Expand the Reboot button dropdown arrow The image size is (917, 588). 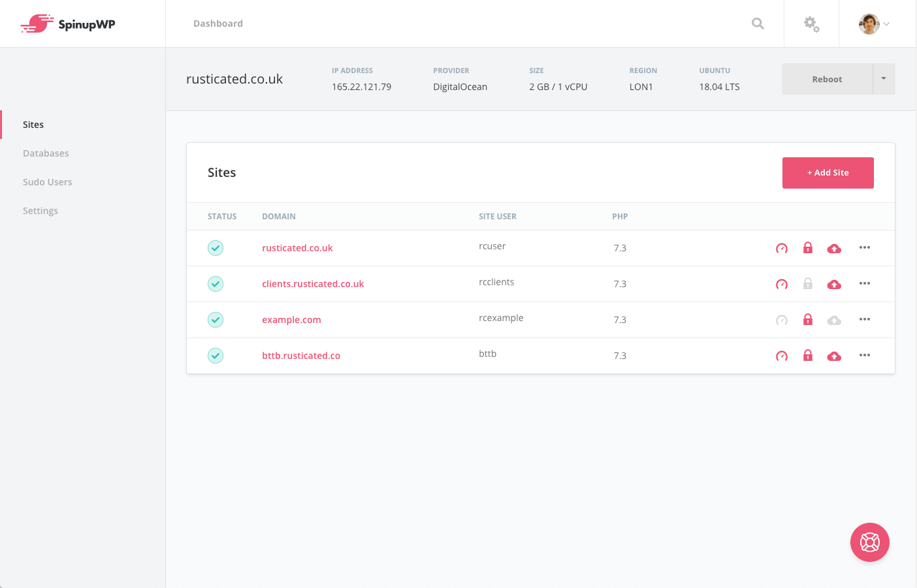tap(884, 79)
